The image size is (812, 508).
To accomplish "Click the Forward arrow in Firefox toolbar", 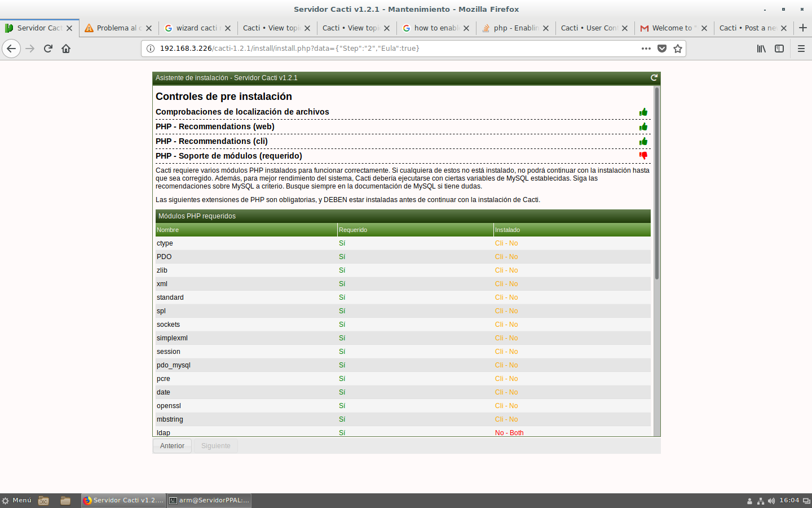I will coord(30,49).
